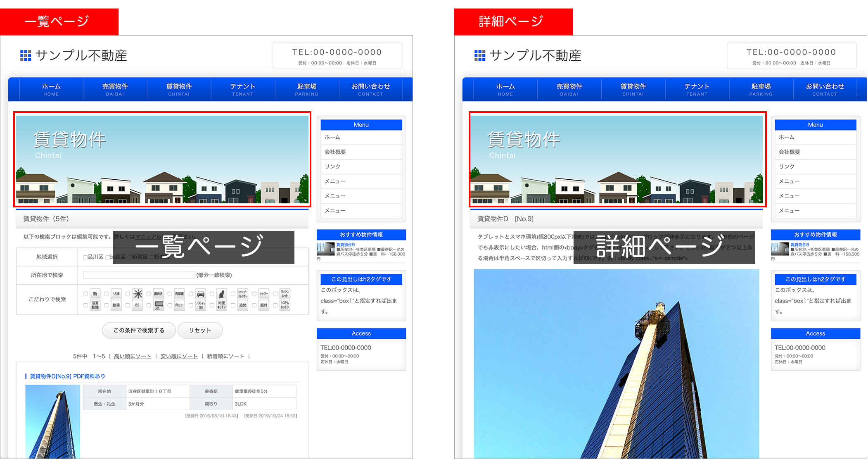Click the 賃貸物件 banner image on the list page
The image size is (868, 459).
pos(162,159)
